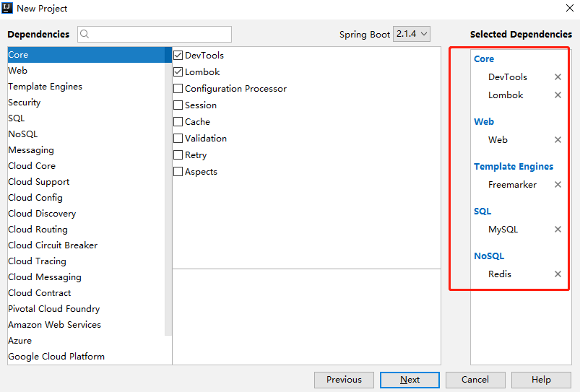The height and width of the screenshot is (392, 580).
Task: Go back with the Previous button
Action: 344,380
